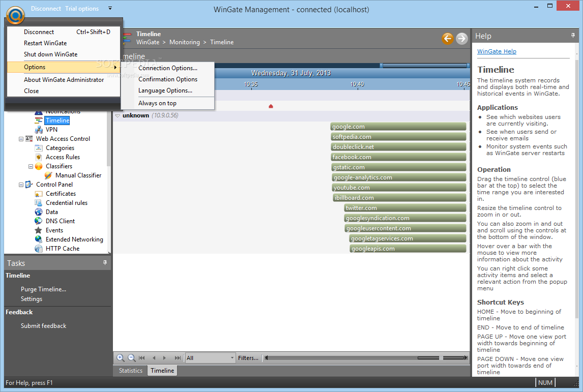Image resolution: width=583 pixels, height=392 pixels.
Task: Select the youtube.com activity bar
Action: click(x=399, y=188)
